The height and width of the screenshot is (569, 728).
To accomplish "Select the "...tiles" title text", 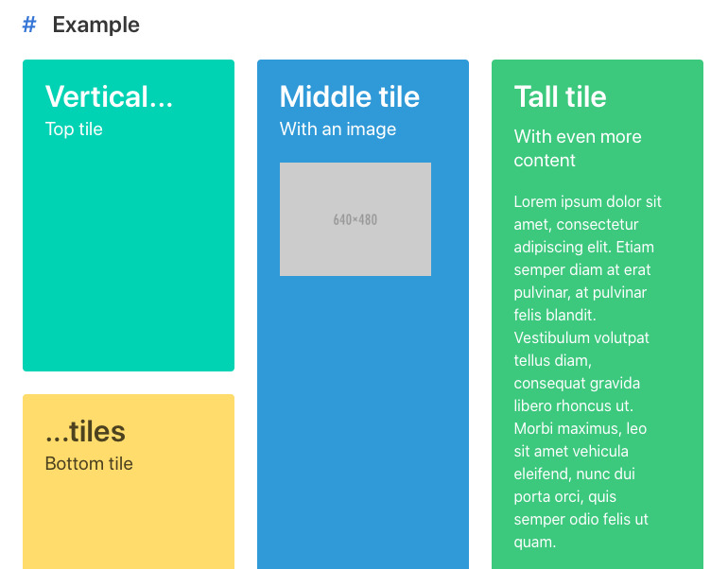I will (x=85, y=431).
